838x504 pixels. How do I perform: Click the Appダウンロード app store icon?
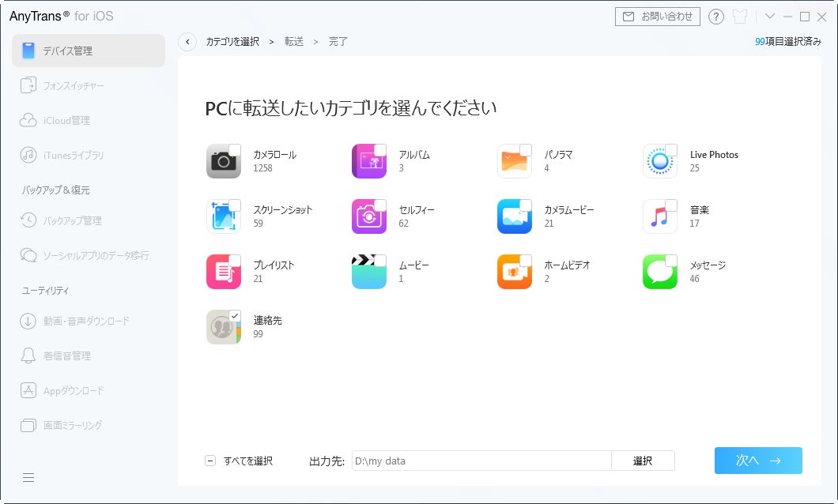click(28, 390)
